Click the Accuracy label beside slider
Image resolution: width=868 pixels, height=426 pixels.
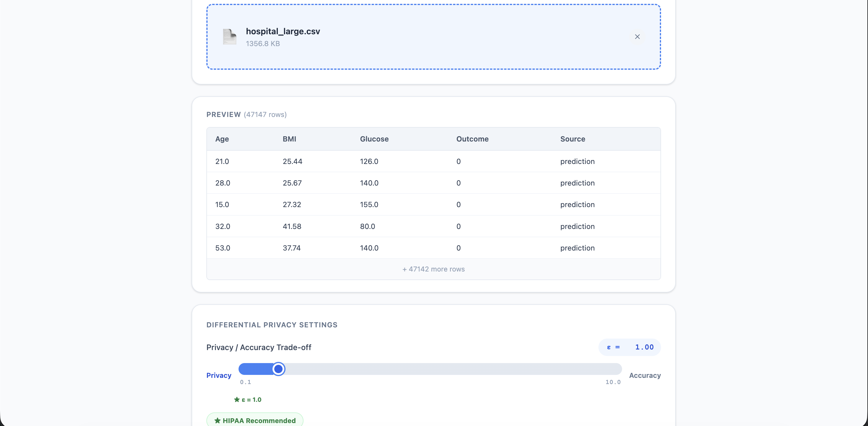click(x=645, y=375)
